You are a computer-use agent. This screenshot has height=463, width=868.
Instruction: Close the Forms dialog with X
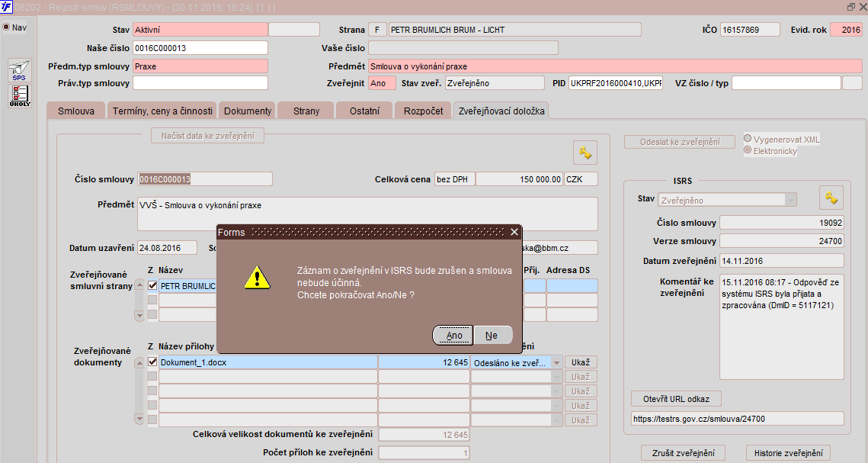514,232
